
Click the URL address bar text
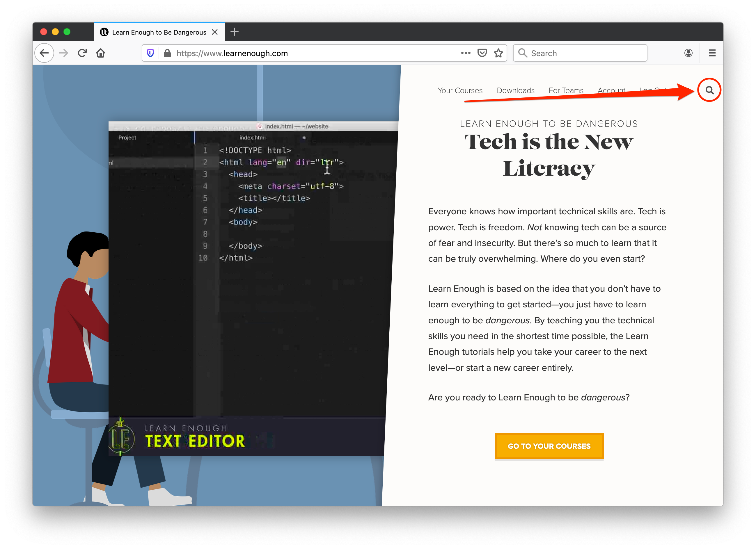coord(232,53)
